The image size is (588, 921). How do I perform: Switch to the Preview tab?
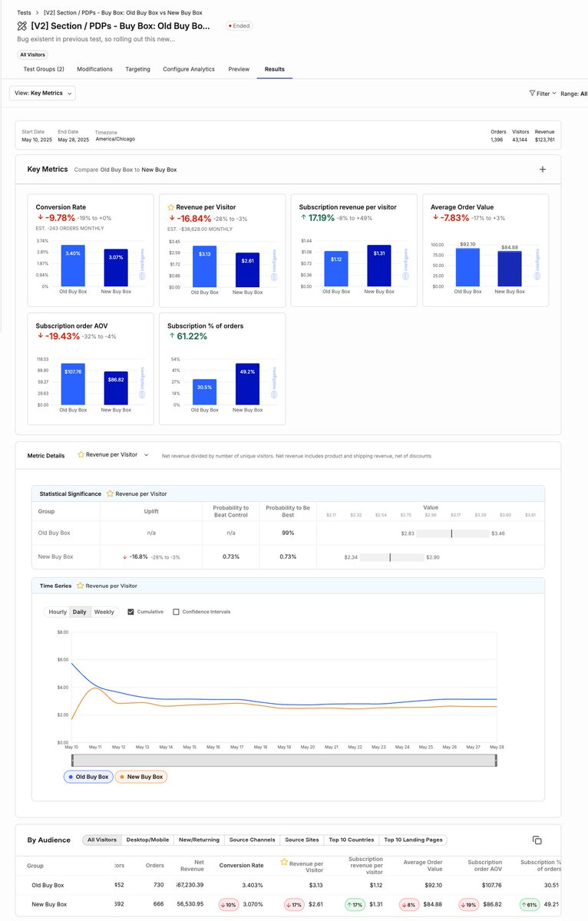[x=239, y=69]
